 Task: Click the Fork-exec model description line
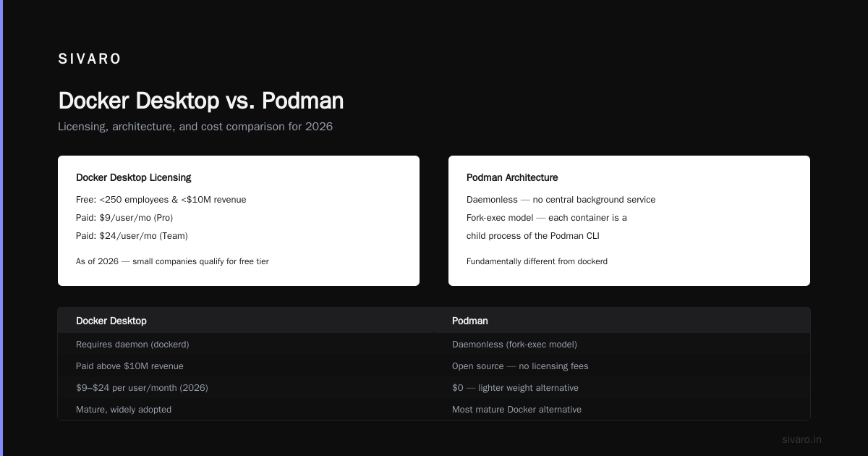pyautogui.click(x=547, y=218)
